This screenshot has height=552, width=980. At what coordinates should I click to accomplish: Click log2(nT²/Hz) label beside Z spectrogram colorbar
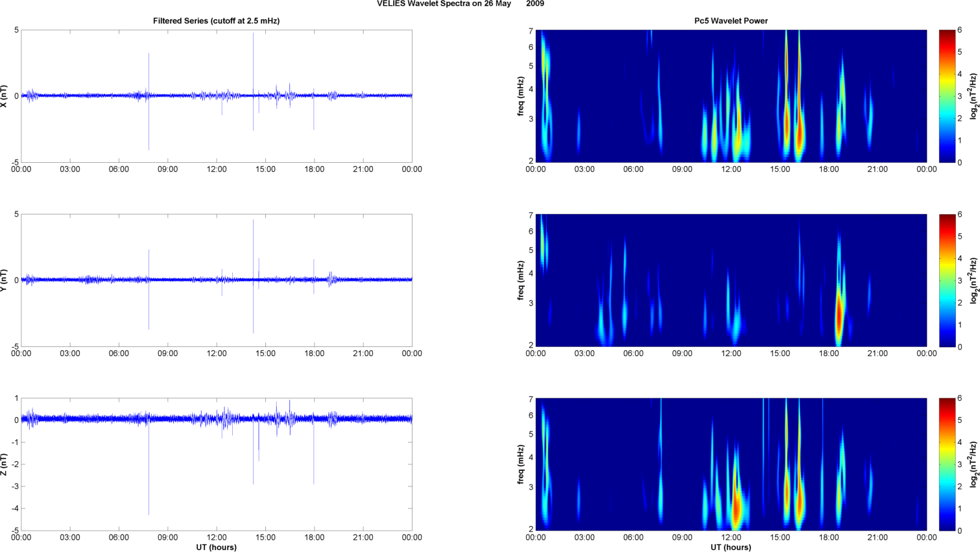coord(974,464)
